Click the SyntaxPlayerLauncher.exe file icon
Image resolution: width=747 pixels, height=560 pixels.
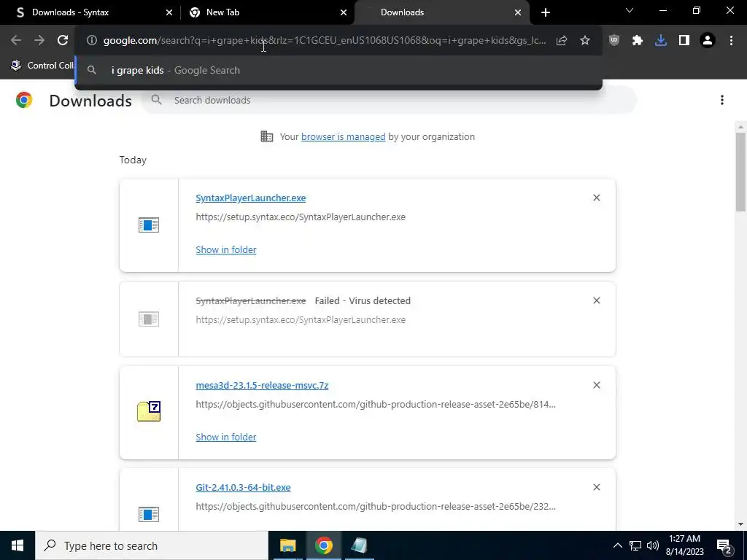tap(149, 225)
